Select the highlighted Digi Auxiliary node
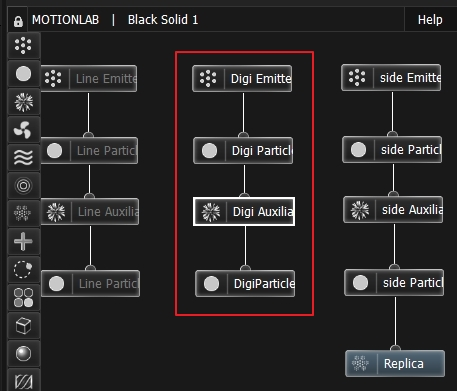Viewport: 457px width, 391px height. (x=244, y=211)
